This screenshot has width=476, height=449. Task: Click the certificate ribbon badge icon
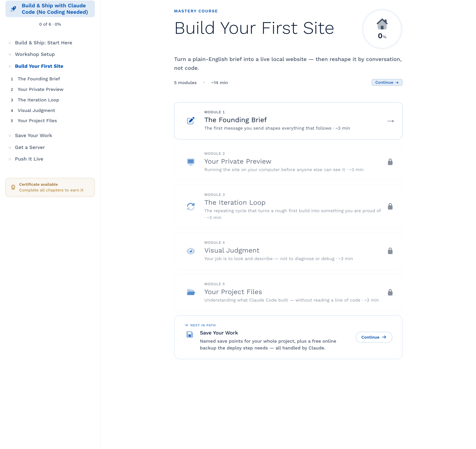pos(13,187)
